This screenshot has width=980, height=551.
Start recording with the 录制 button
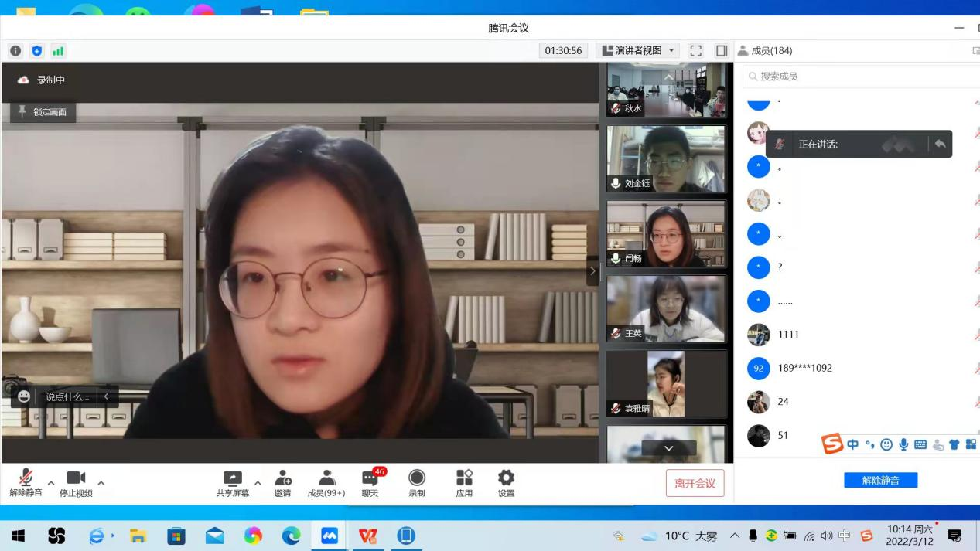coord(417,479)
